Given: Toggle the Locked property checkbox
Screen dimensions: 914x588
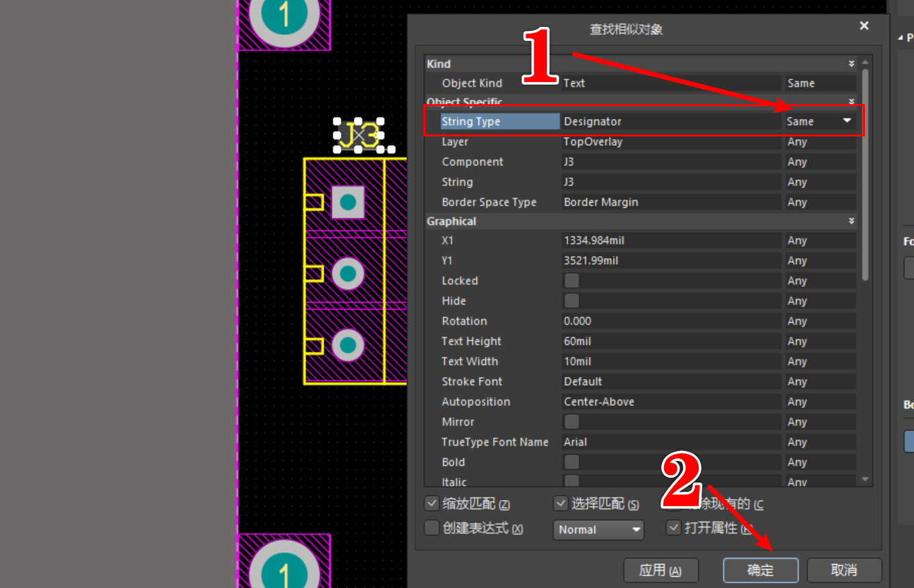Looking at the screenshot, I should [x=571, y=280].
